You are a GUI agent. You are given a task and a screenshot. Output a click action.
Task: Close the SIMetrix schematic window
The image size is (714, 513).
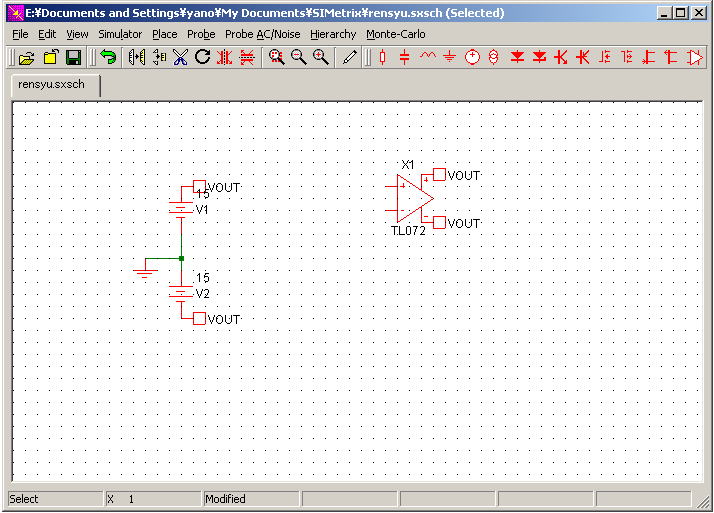tap(699, 13)
